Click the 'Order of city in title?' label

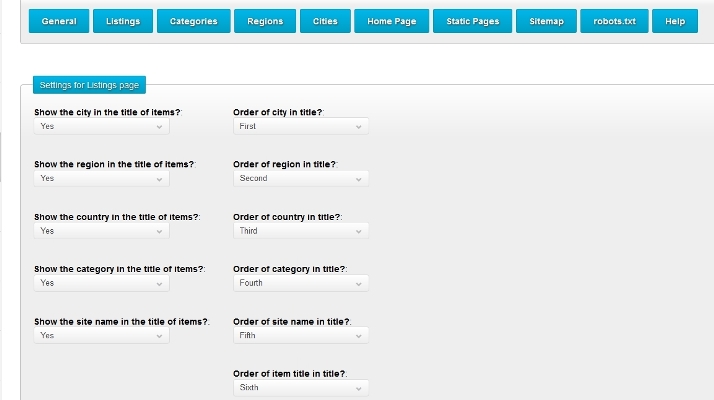(278, 112)
